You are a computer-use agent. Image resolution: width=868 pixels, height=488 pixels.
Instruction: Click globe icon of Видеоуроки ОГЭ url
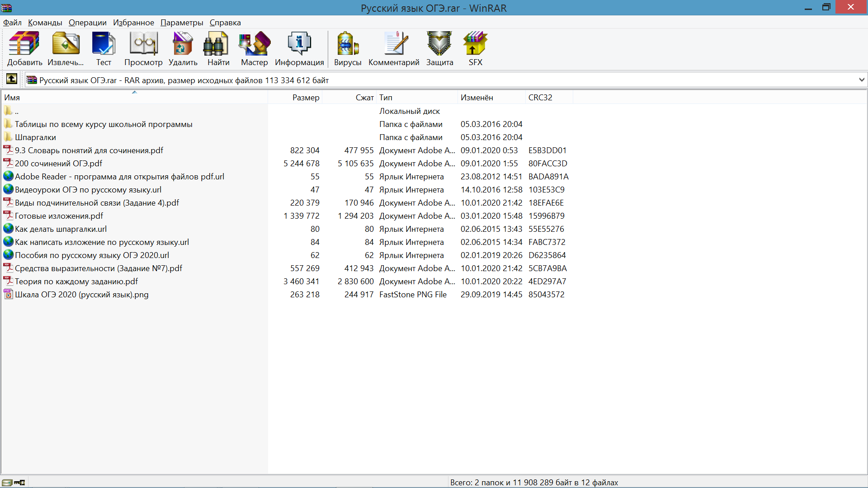click(x=8, y=189)
